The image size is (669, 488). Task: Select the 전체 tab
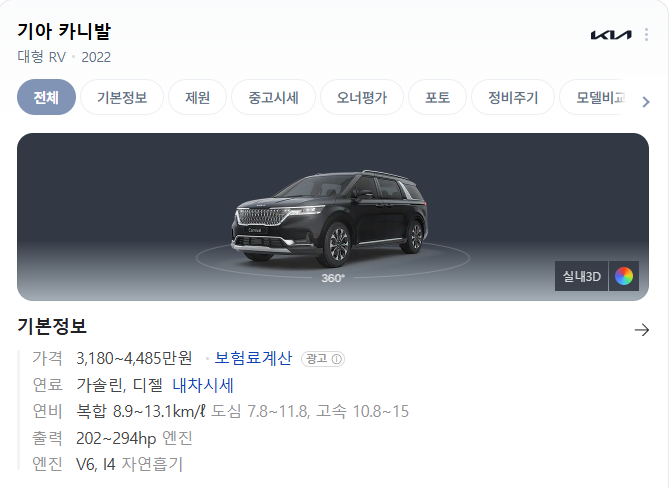(x=47, y=97)
